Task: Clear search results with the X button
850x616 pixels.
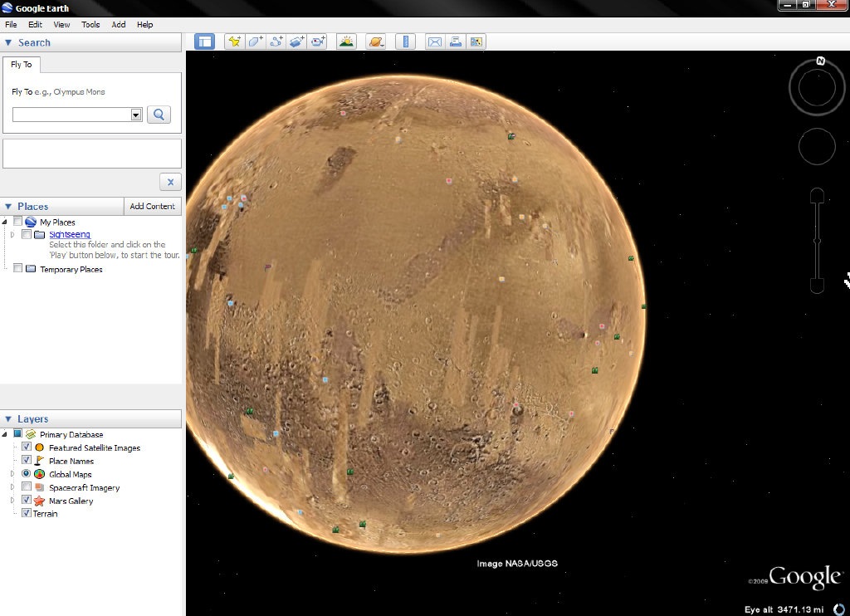Action: [170, 182]
